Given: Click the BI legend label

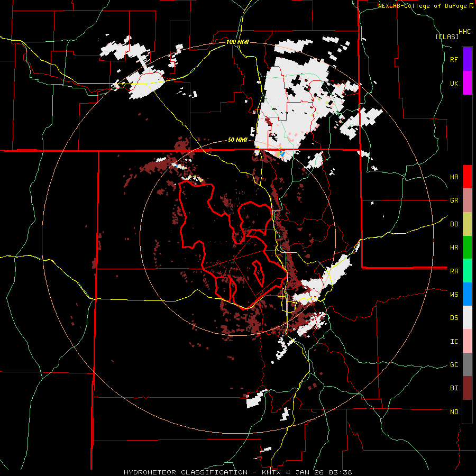Looking at the screenshot, I should point(454,388).
